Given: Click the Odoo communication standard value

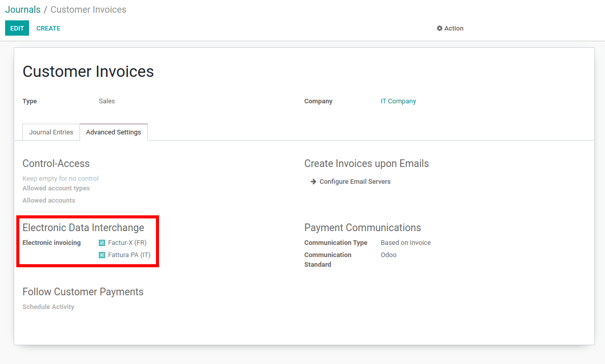Looking at the screenshot, I should point(388,255).
